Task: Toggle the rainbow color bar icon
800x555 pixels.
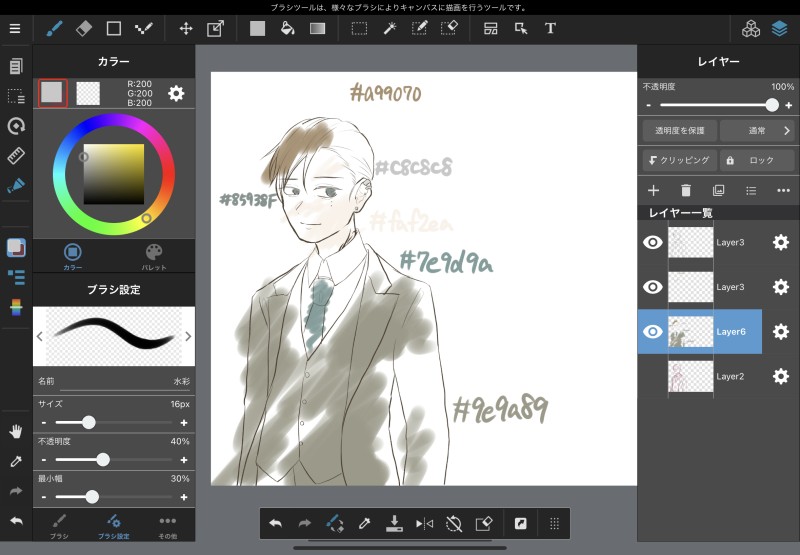Action: (16, 308)
